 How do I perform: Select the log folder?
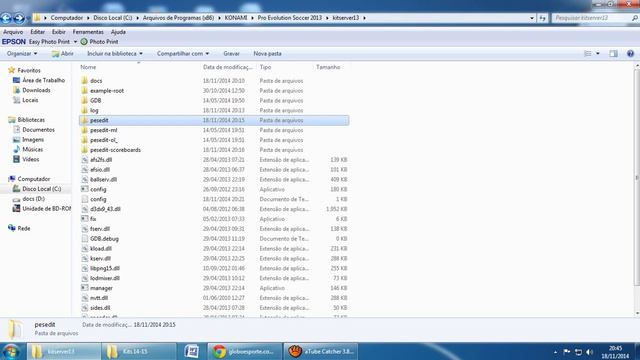click(94, 110)
